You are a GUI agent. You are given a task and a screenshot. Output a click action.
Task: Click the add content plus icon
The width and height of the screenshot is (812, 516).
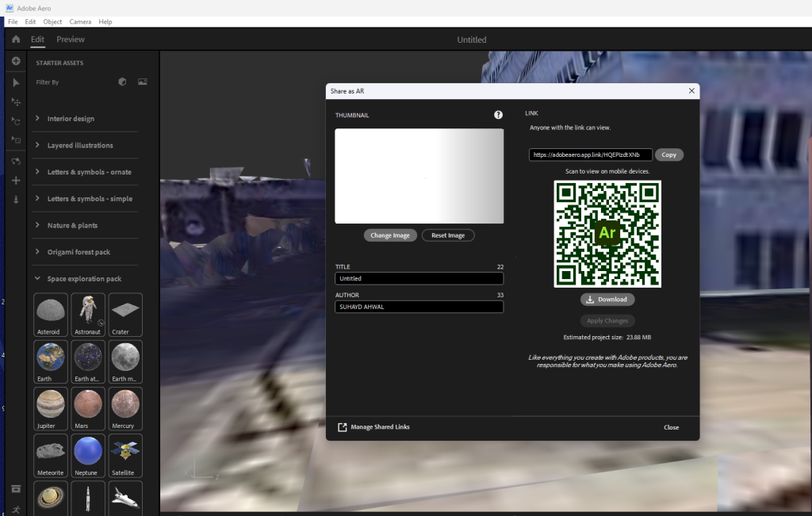click(x=15, y=61)
